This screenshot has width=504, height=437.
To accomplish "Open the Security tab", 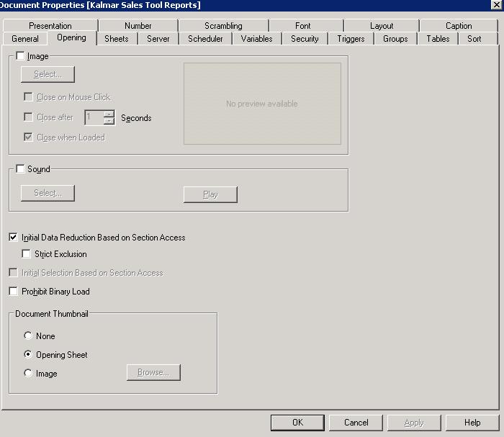I will click(x=305, y=39).
